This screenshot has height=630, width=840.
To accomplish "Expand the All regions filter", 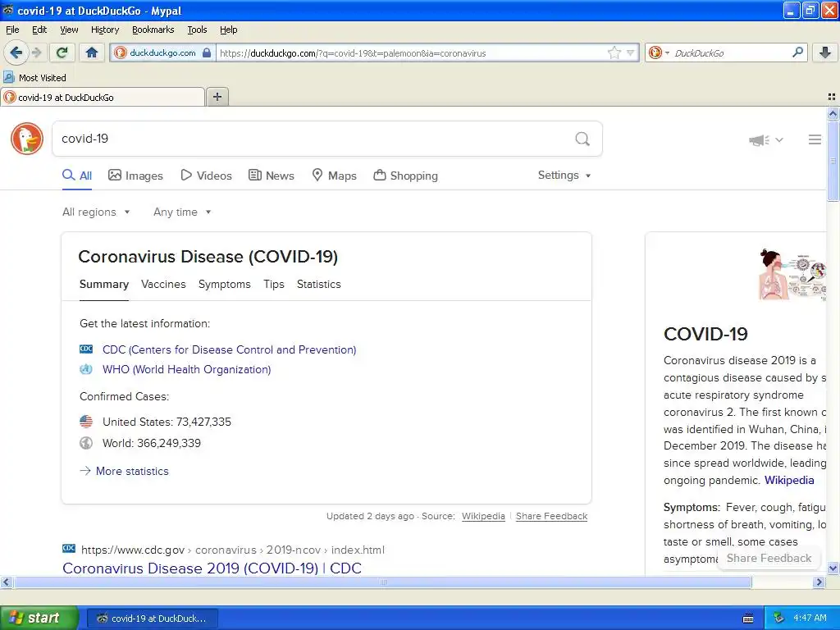I will tap(96, 212).
